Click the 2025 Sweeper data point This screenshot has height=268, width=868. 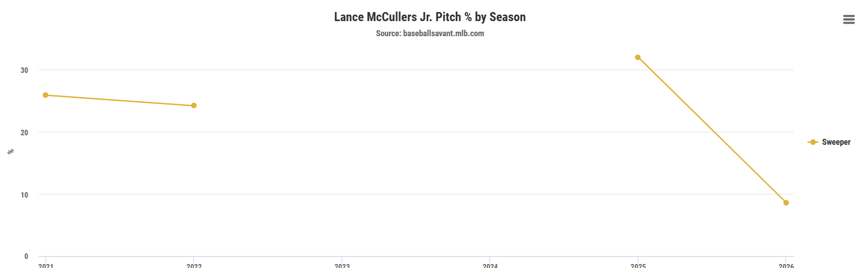[x=638, y=57]
